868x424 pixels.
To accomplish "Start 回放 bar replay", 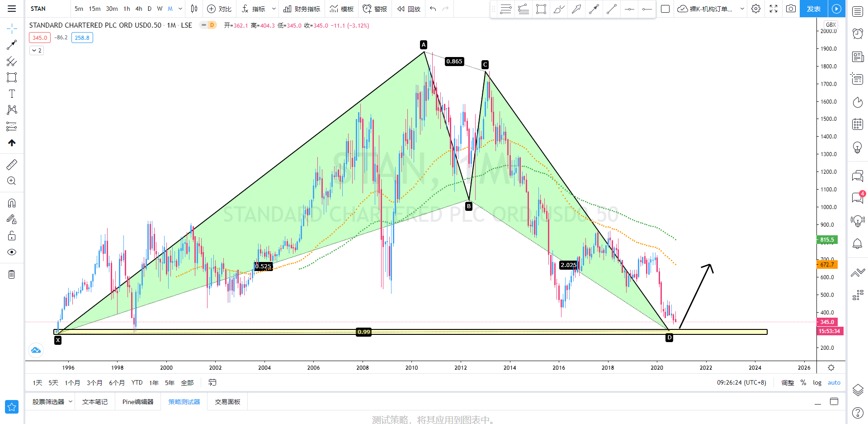I will tap(409, 9).
